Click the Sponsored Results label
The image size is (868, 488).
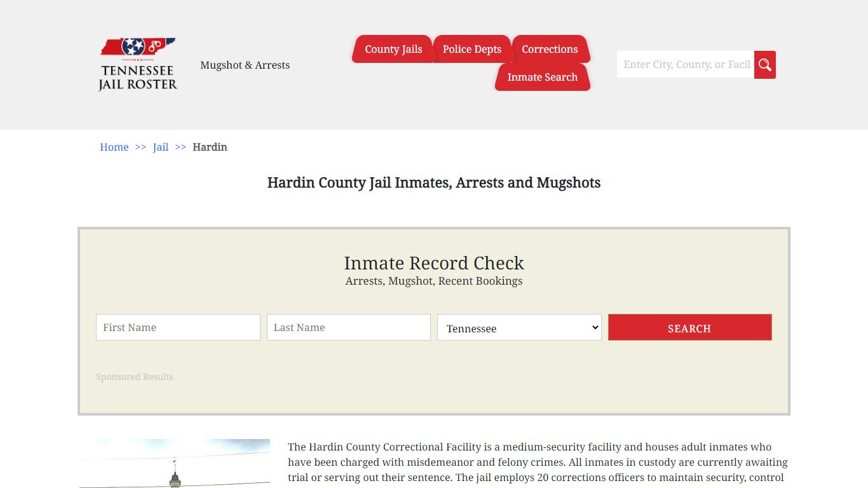pyautogui.click(x=135, y=377)
